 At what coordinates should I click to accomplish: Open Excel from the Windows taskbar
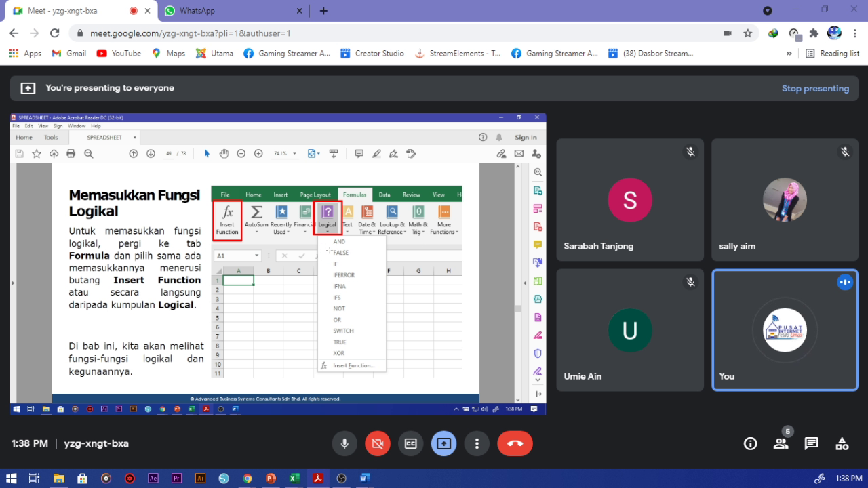point(294,478)
